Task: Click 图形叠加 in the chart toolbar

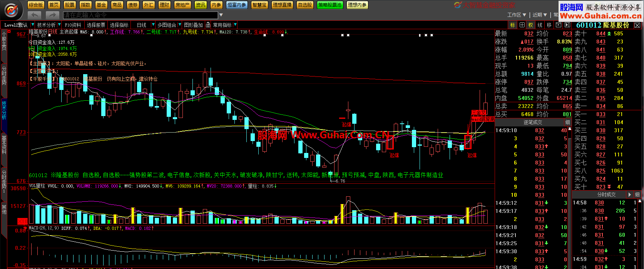Action: [193, 25]
